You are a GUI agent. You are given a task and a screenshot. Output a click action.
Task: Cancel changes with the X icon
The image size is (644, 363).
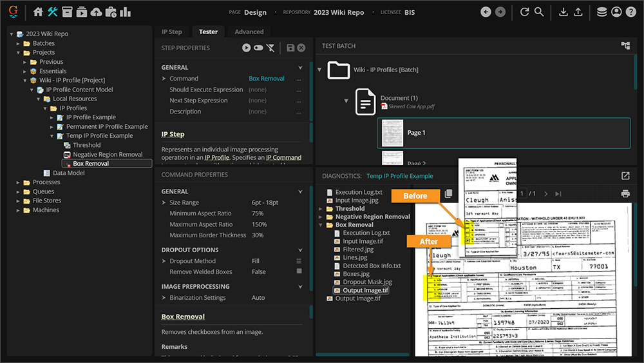coord(301,48)
